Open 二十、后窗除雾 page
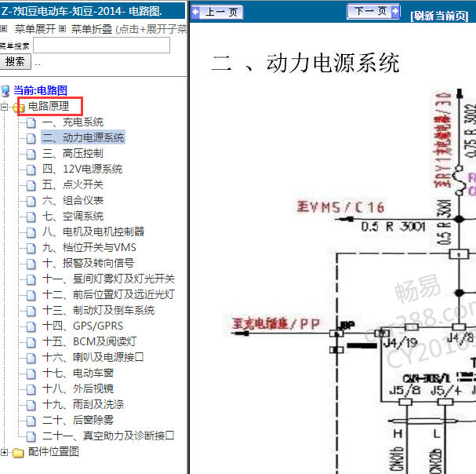 [x=78, y=420]
